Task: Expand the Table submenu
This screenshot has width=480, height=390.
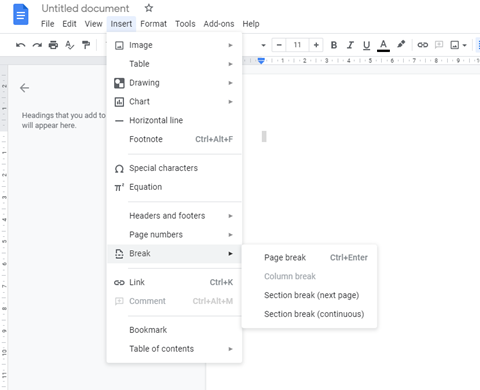Action: pos(174,64)
